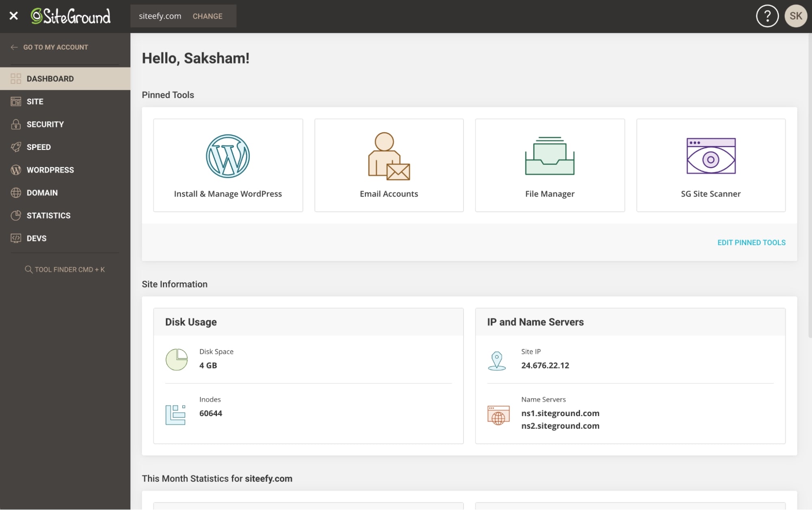Image resolution: width=812 pixels, height=510 pixels.
Task: Select Statistics sidebar menu item
Action: 48,215
